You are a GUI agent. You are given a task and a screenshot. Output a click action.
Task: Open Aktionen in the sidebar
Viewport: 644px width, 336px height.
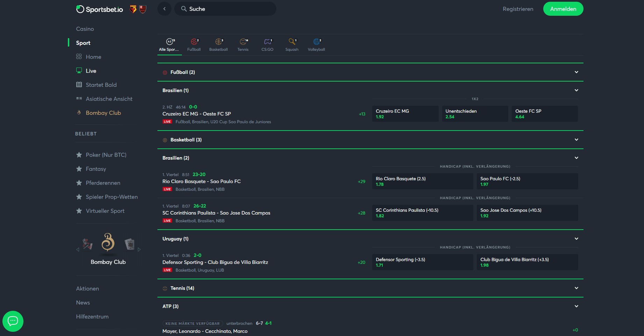(87, 288)
